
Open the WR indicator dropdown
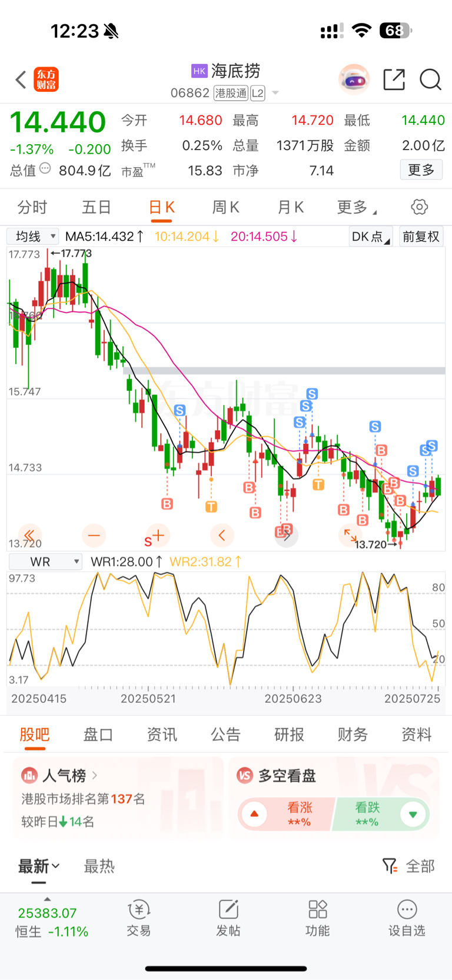pyautogui.click(x=45, y=562)
